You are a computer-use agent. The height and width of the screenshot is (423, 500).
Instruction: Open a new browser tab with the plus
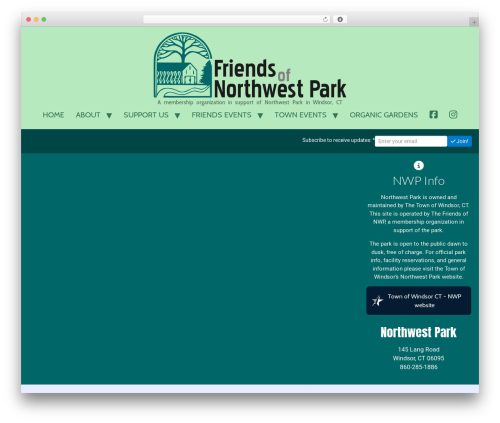[474, 22]
